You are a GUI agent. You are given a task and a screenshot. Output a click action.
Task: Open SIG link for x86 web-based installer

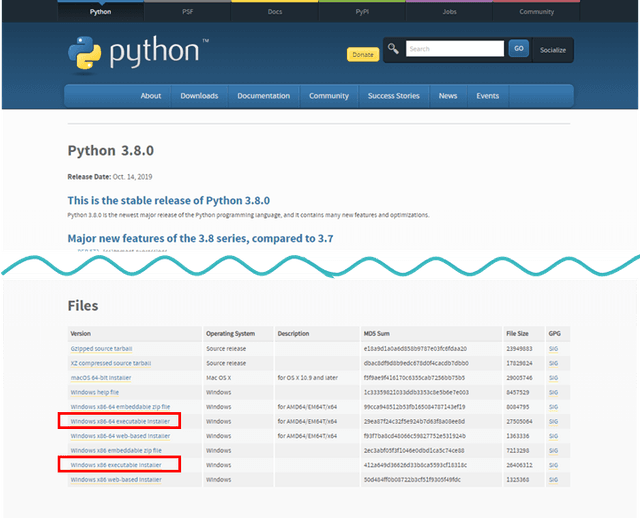[553, 480]
